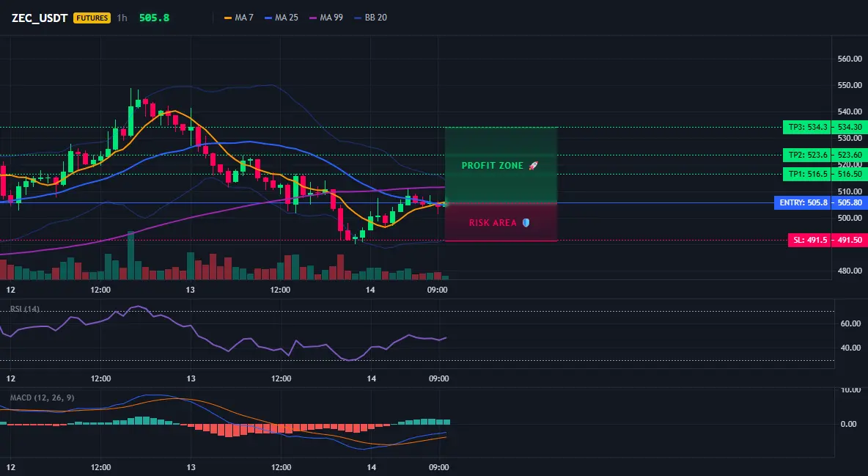Click the MA 25 legend entry
This screenshot has width=868, height=476.
(x=282, y=18)
